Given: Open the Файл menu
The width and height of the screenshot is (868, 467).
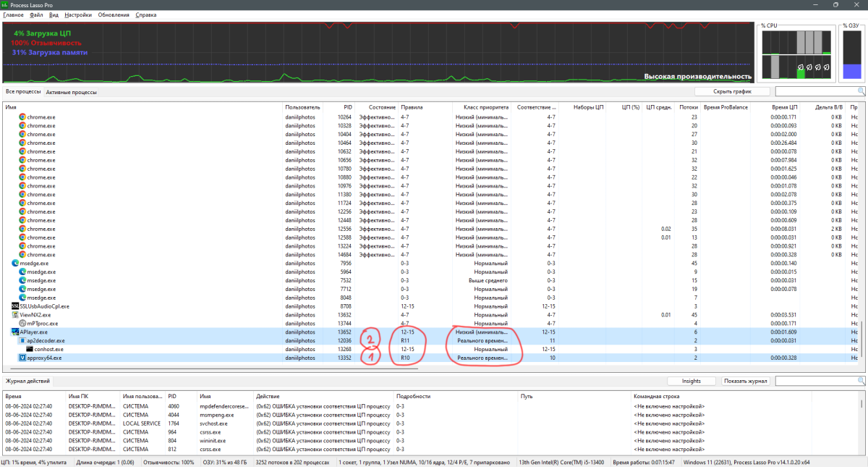Looking at the screenshot, I should (36, 14).
